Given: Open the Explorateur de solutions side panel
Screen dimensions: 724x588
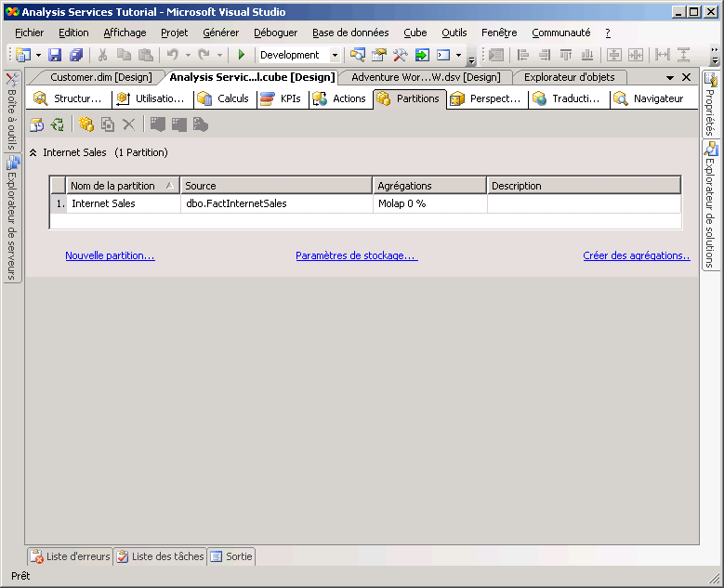Looking at the screenshot, I should (711, 206).
